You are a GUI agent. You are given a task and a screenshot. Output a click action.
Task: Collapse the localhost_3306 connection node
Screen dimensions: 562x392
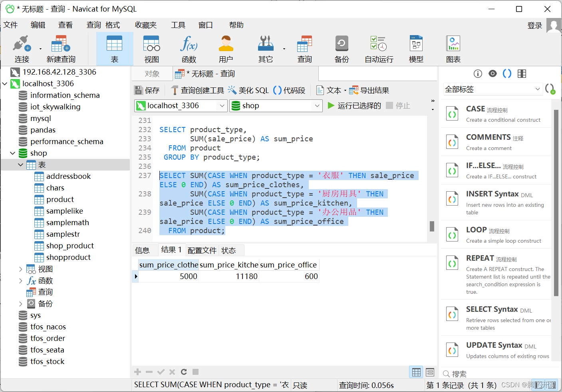(5, 84)
